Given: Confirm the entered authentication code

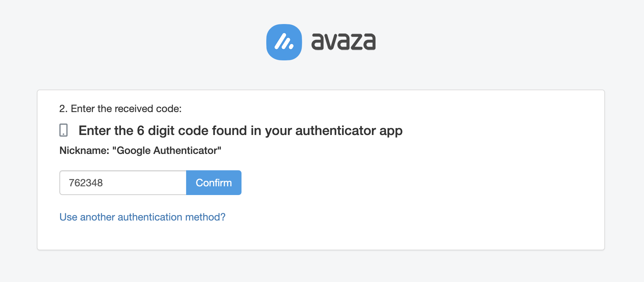Looking at the screenshot, I should [x=214, y=183].
